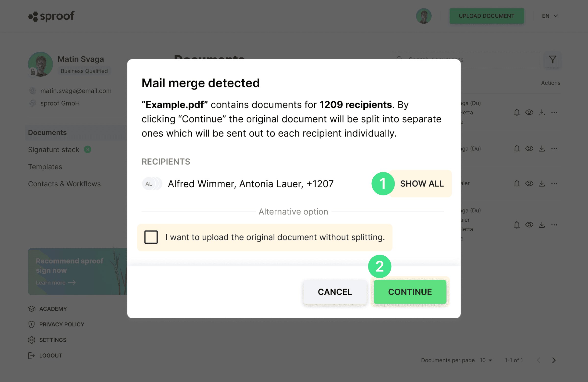Open the filter funnel icon
The height and width of the screenshot is (382, 588).
coord(553,60)
